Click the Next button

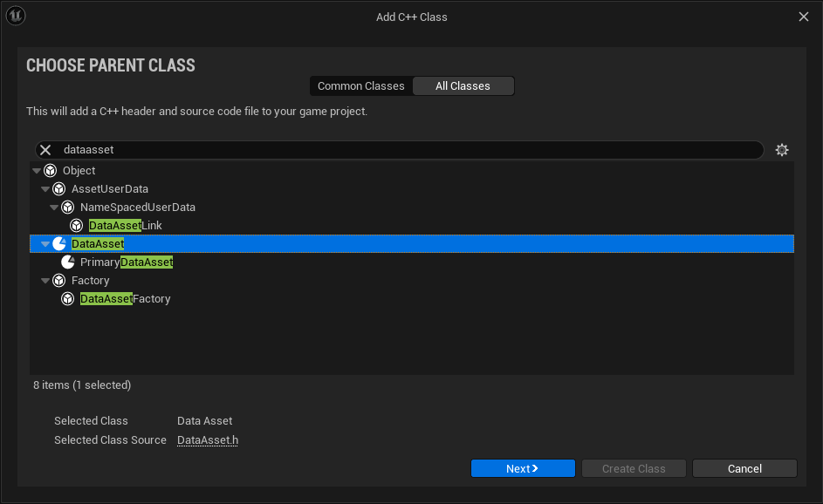click(523, 468)
